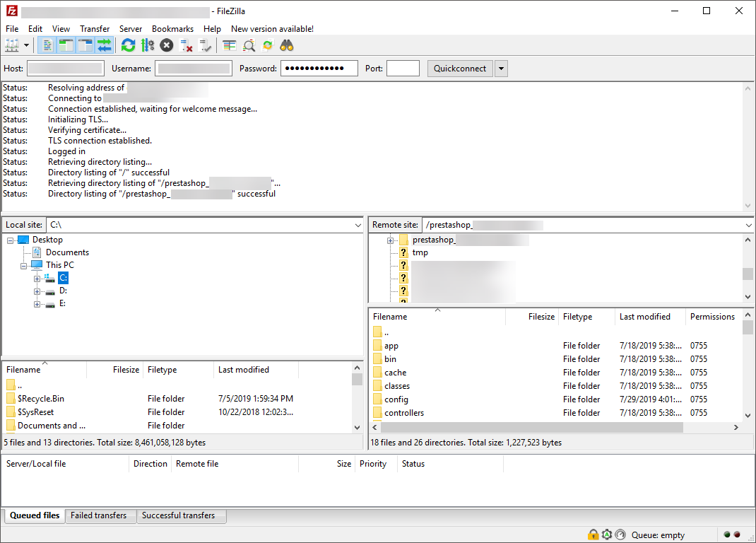Reconnect to the last used server

coord(205,45)
